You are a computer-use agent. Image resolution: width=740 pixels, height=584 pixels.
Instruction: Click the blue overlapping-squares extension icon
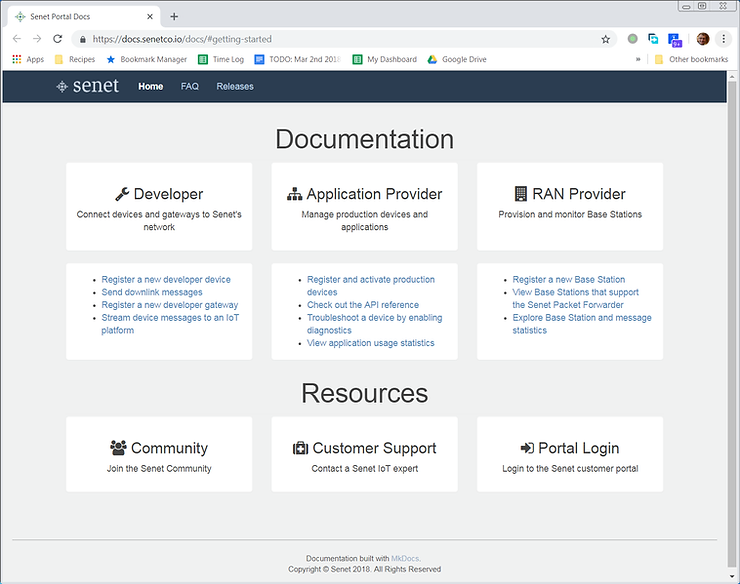(x=653, y=39)
